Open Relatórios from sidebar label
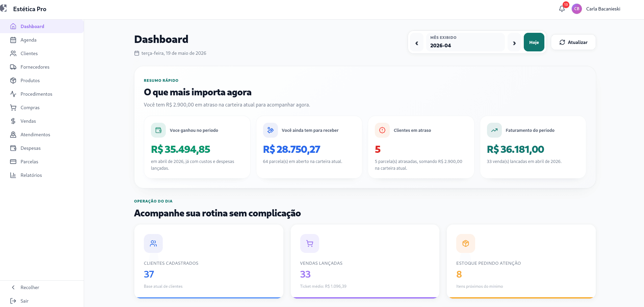The image size is (644, 307). [31, 175]
